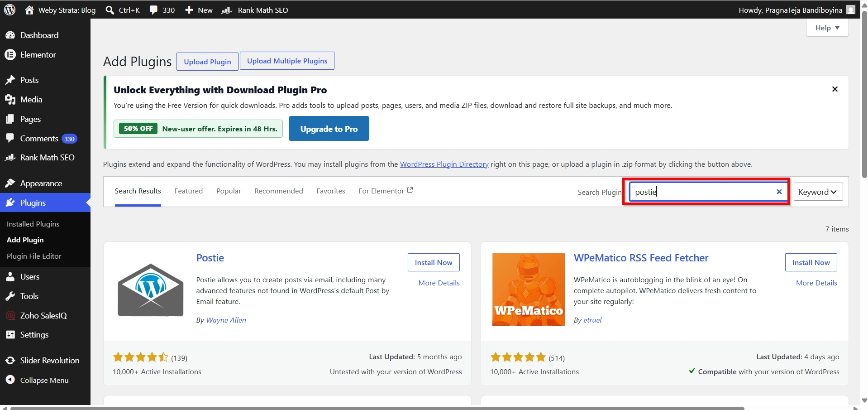Click the Media icon in sidebar
Image resolution: width=868 pixels, height=410 pixels.
pyautogui.click(x=10, y=99)
